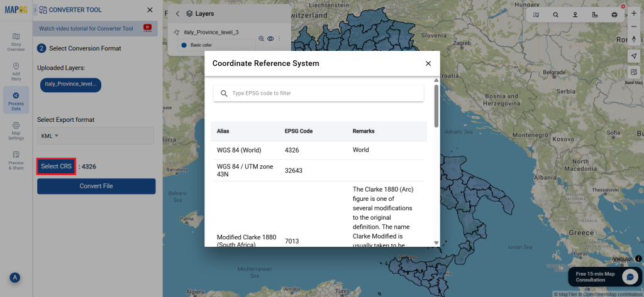This screenshot has height=297, width=644.
Task: Open the Story Overview sidebar item
Action: (x=16, y=42)
